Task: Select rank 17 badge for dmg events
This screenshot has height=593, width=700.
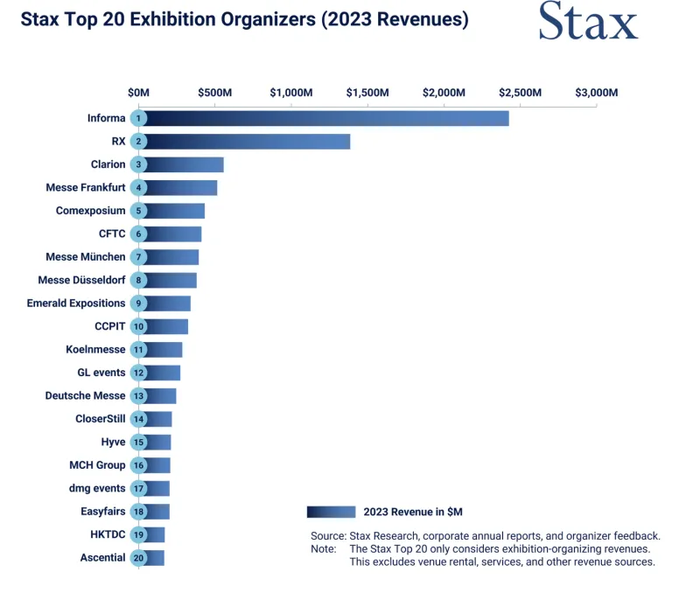Action: click(138, 488)
